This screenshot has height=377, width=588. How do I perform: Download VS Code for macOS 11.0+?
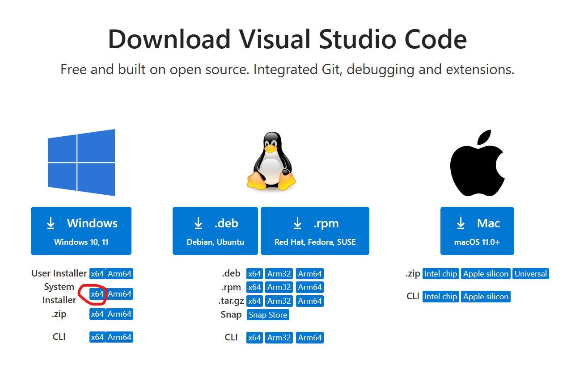point(477,231)
